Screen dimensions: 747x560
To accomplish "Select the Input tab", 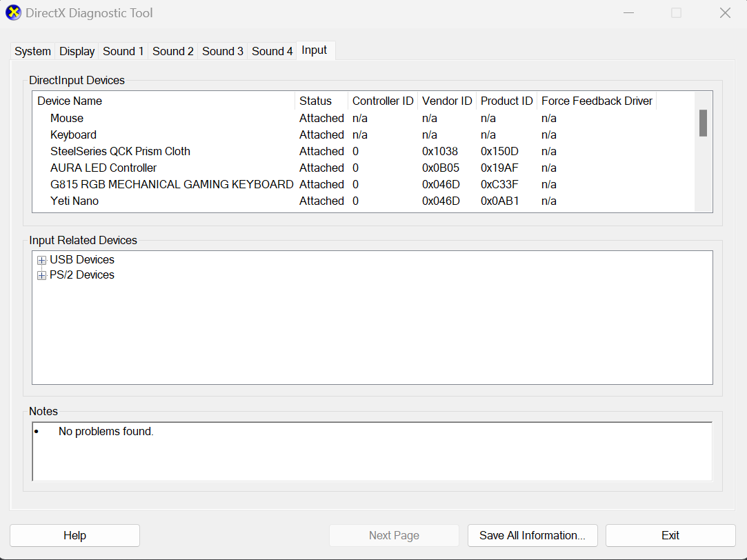I will click(315, 50).
